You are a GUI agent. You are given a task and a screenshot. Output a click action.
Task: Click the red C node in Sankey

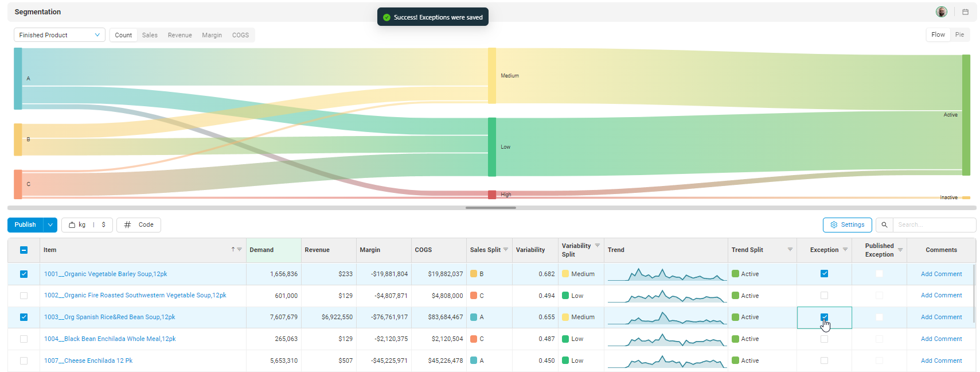(x=18, y=184)
